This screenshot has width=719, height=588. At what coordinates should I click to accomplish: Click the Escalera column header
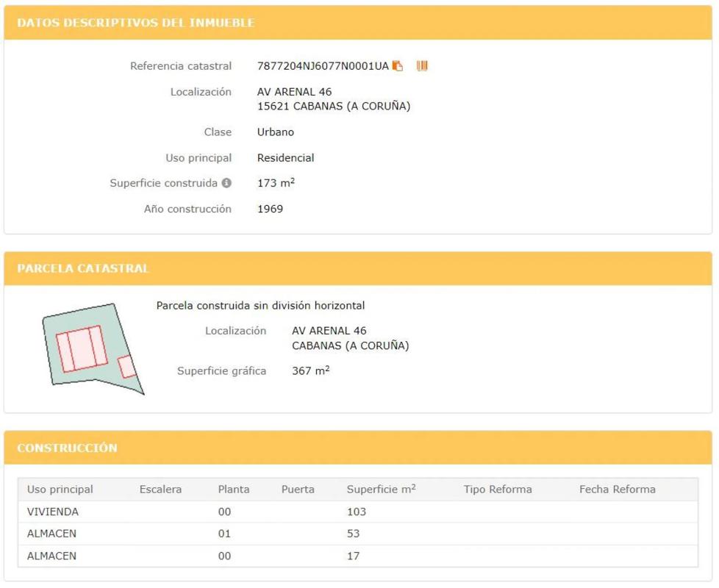point(160,490)
